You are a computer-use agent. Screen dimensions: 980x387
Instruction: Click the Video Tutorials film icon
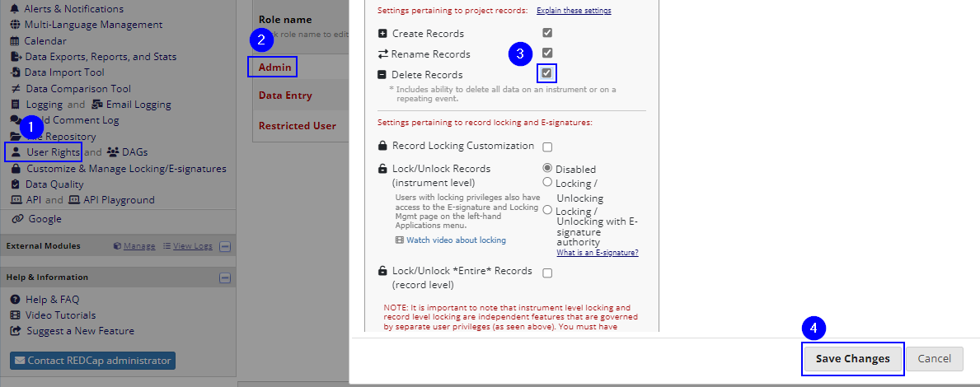coord(16,315)
